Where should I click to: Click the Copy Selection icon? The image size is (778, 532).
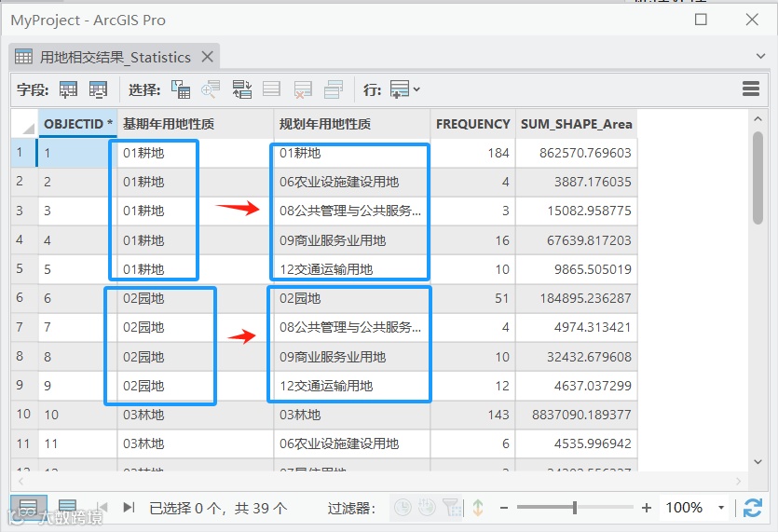point(334,89)
